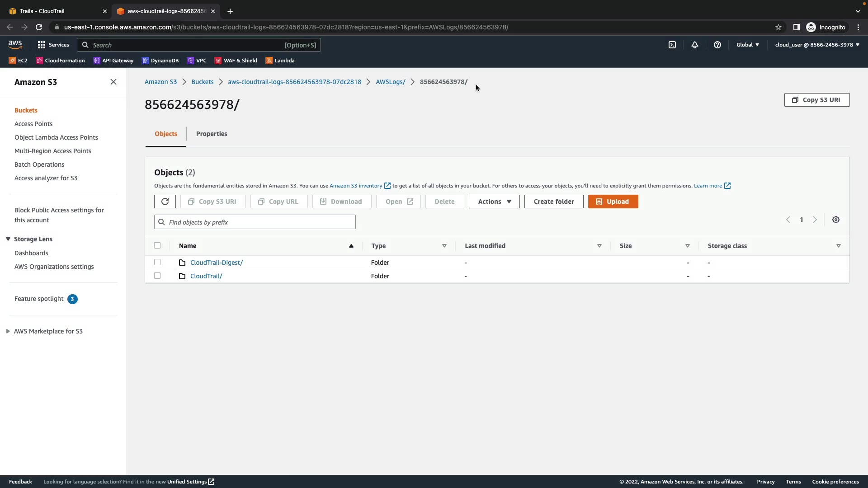Click the help question mark icon
The height and width of the screenshot is (488, 868).
(717, 45)
